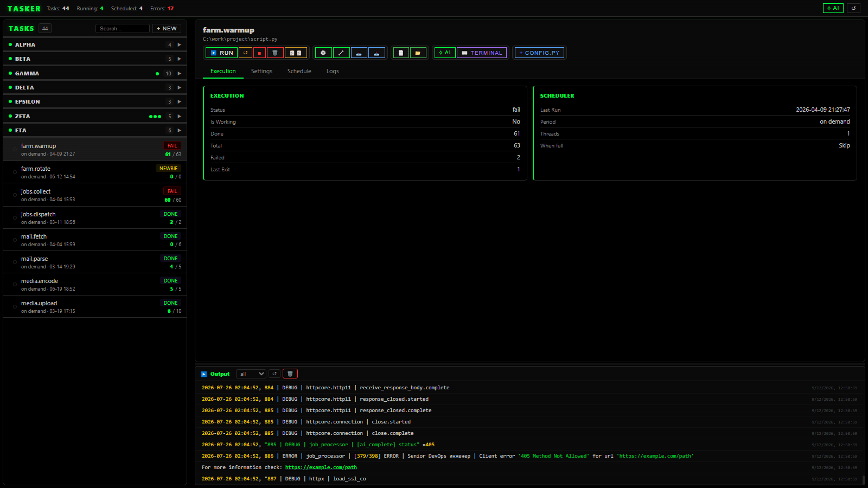Click the FAIL badge on farm.warmup
868x488 pixels.
pos(172,145)
